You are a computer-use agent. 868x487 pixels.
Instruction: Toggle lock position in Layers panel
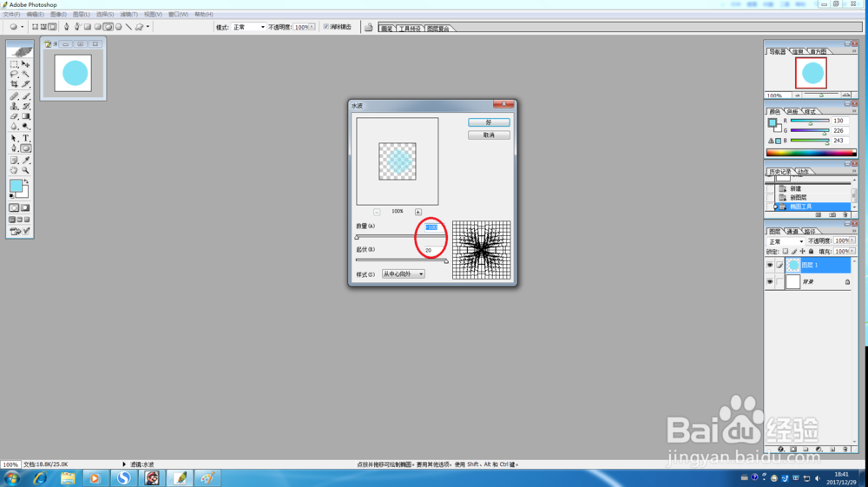(x=802, y=251)
